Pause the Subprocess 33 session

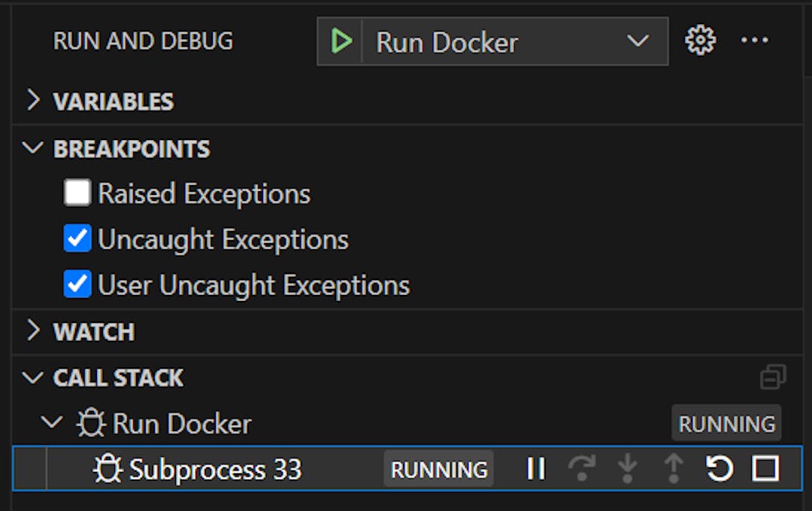[536, 469]
